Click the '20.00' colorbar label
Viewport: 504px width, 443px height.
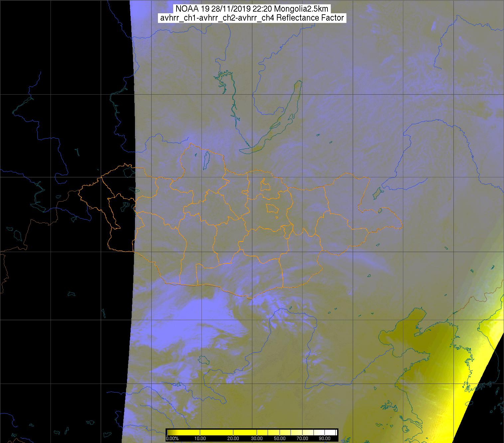coord(234,438)
